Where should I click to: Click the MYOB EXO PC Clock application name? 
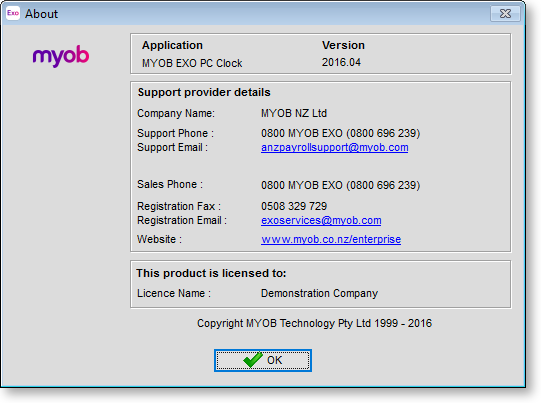192,63
